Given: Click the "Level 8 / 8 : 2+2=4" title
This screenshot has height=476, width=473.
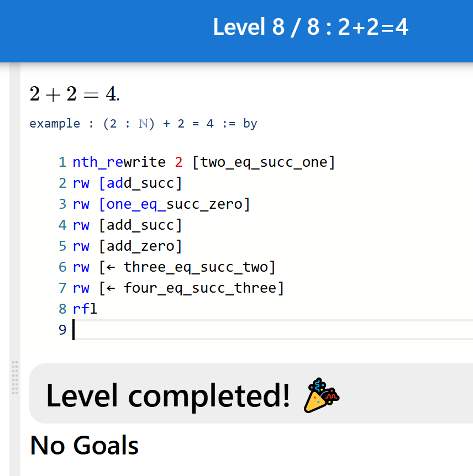Looking at the screenshot, I should [311, 27].
